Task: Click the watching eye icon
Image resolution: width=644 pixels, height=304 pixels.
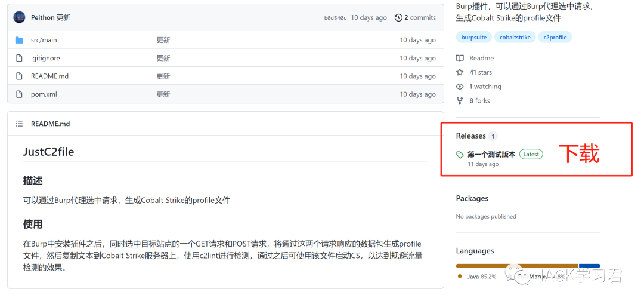Action: coord(460,87)
